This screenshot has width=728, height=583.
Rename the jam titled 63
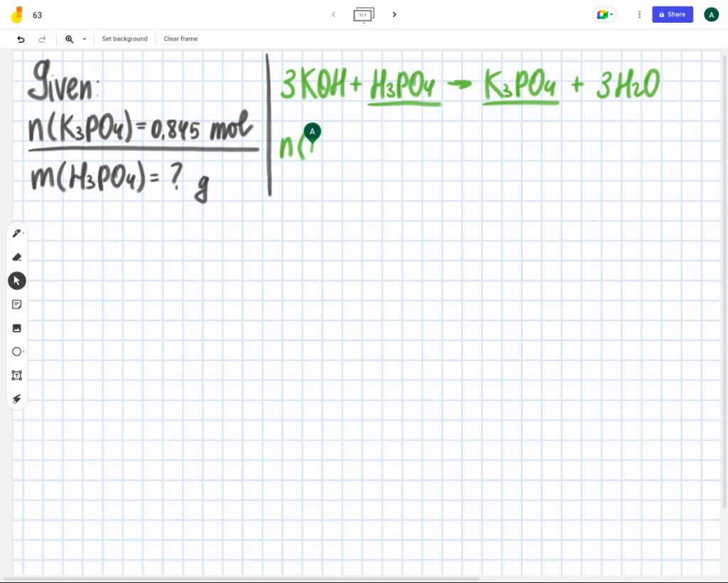[x=37, y=14]
